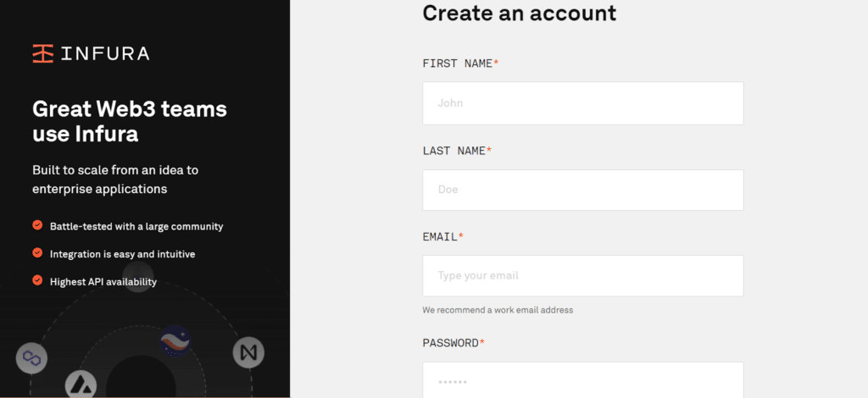The image size is (868, 398).
Task: Click the FIRST NAME field label
Action: tap(458, 64)
